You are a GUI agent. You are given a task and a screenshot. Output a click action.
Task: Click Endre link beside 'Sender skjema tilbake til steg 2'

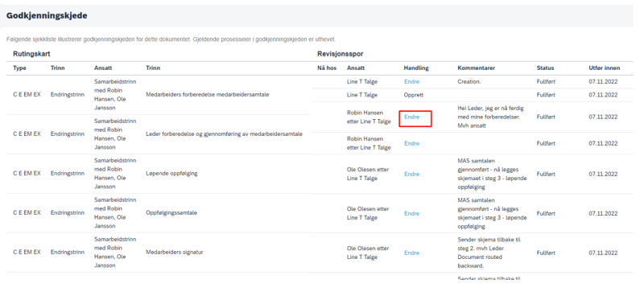tap(411, 253)
